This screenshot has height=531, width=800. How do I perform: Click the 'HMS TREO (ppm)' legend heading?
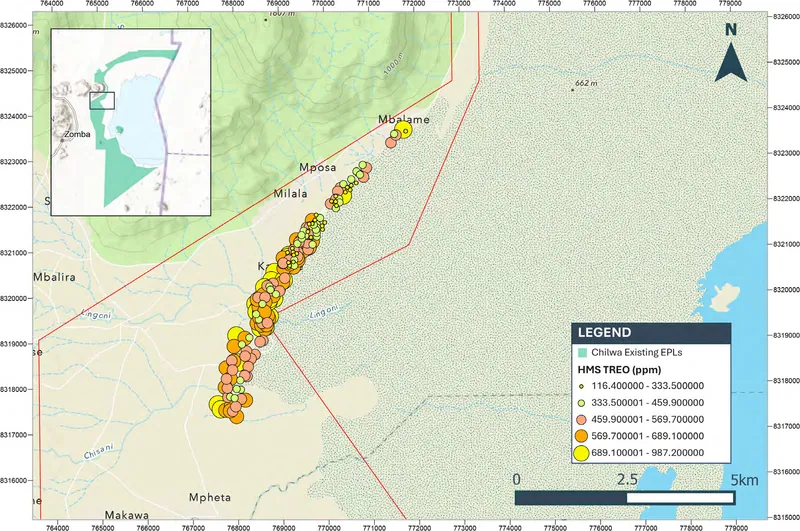point(619,369)
